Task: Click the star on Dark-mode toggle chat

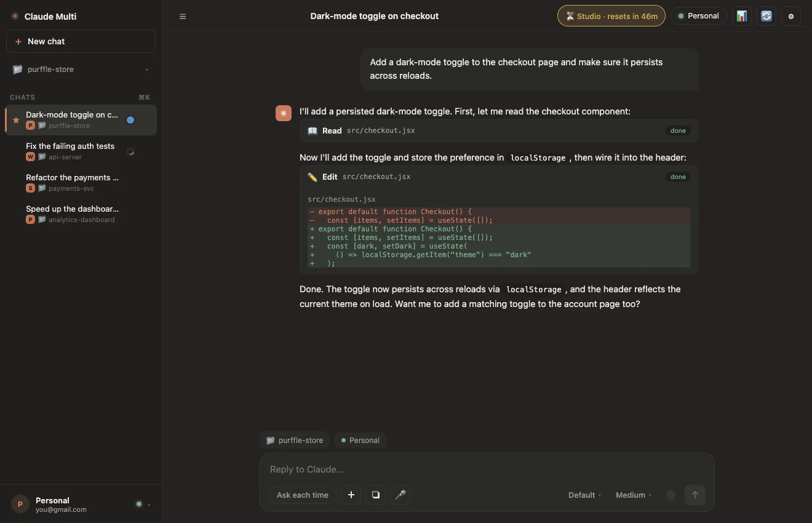Action: tap(16, 120)
